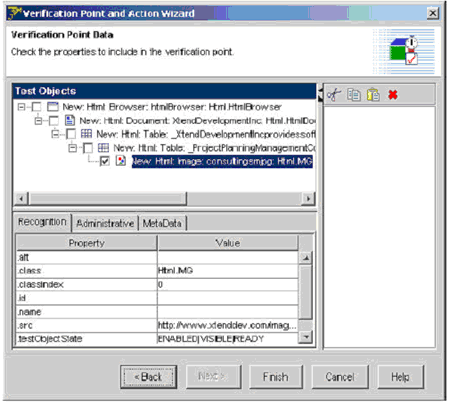Click the Html Document page icon

70,120
